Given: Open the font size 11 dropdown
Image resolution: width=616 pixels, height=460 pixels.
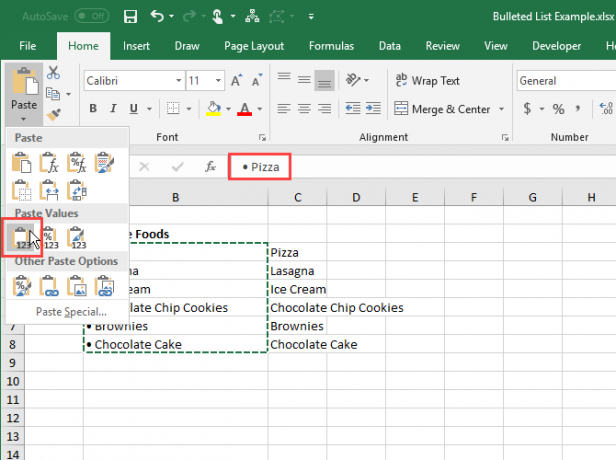Looking at the screenshot, I should click(218, 81).
